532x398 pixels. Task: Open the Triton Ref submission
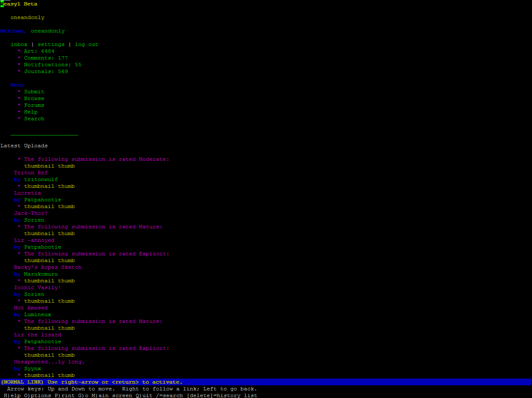[30, 173]
